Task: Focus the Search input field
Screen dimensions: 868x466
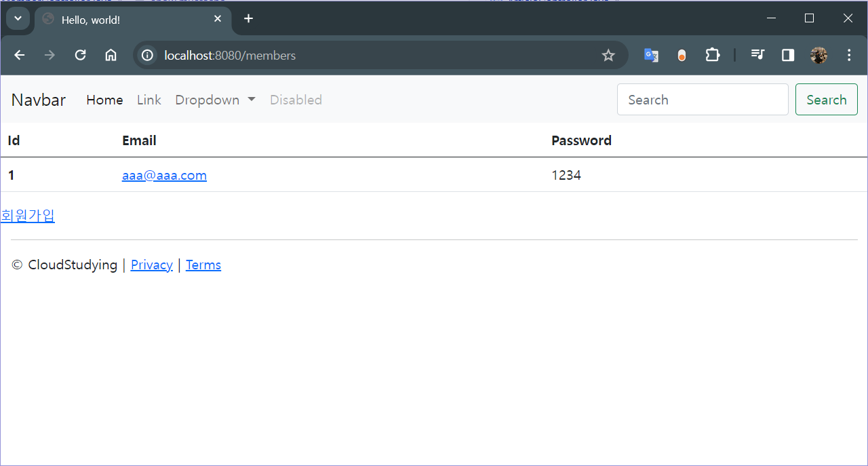Action: tap(703, 100)
